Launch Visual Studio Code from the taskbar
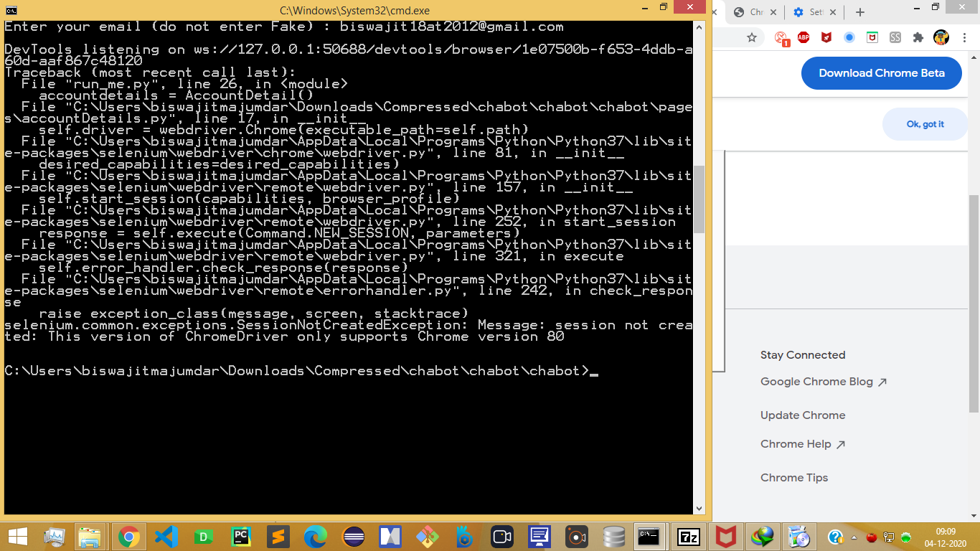 [x=166, y=537]
